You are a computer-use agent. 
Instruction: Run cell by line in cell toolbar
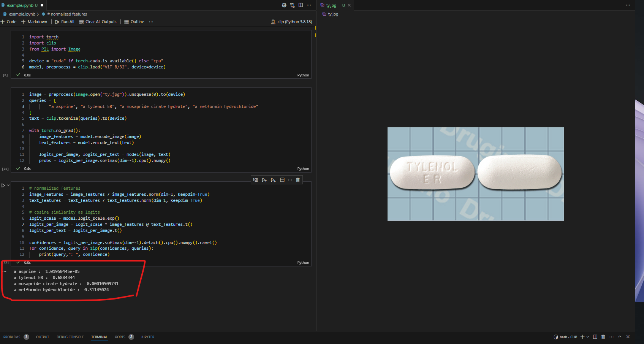click(255, 180)
